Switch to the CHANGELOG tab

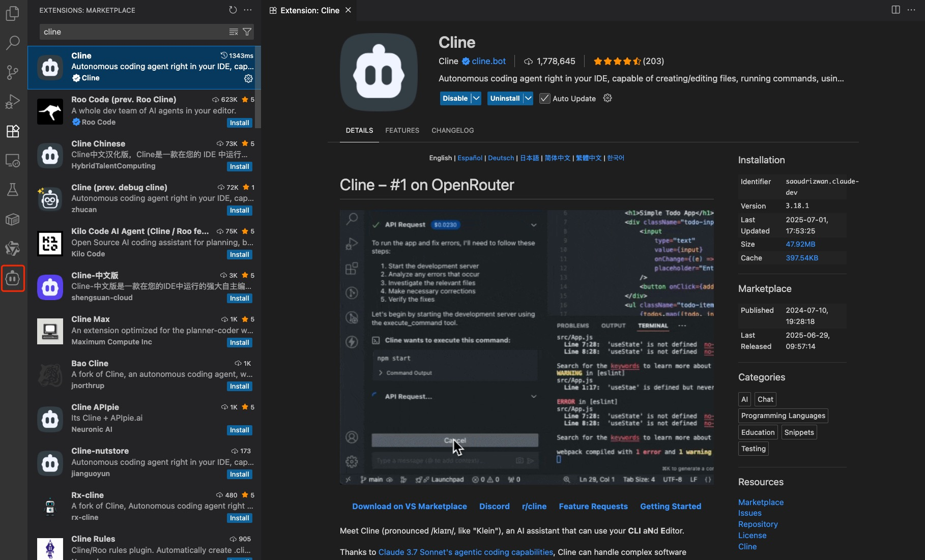452,130
